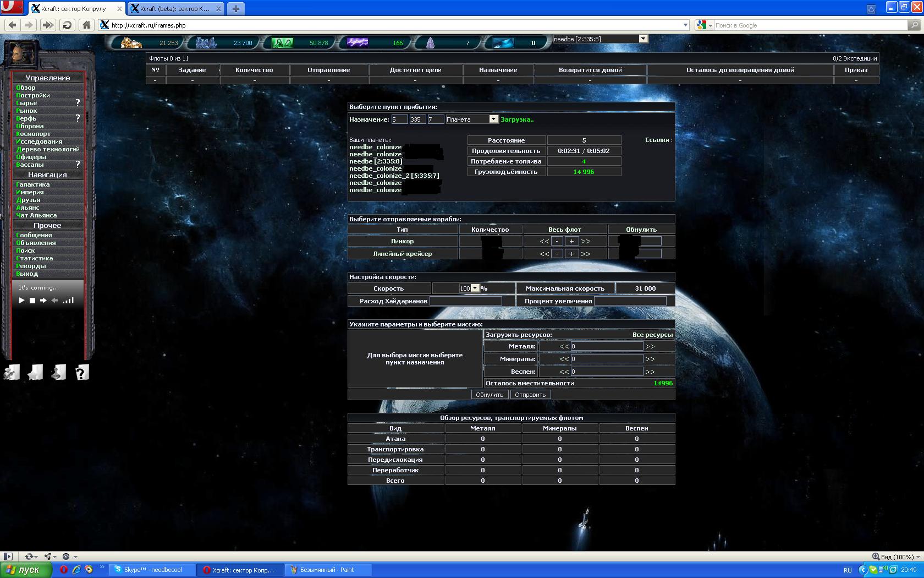
Task: Switch to the Xcraft (beta) browser tab
Action: (x=174, y=8)
